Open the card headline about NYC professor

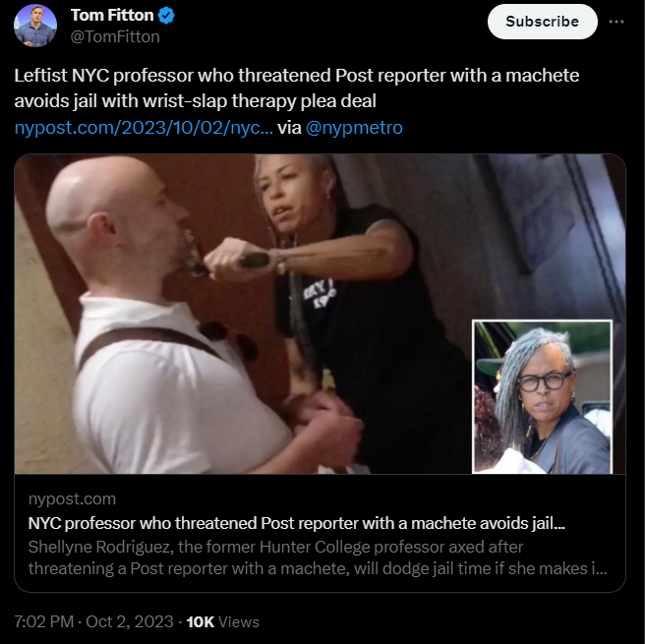point(296,523)
